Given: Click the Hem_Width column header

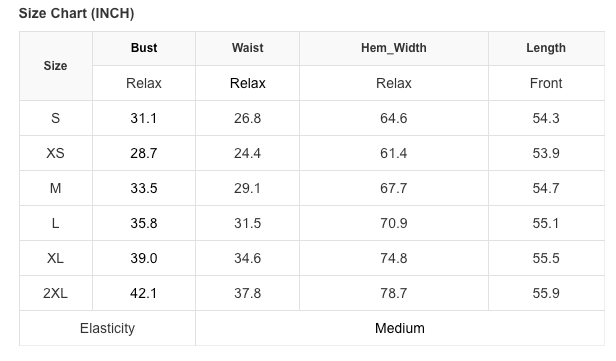Looking at the screenshot, I should 394,48.
